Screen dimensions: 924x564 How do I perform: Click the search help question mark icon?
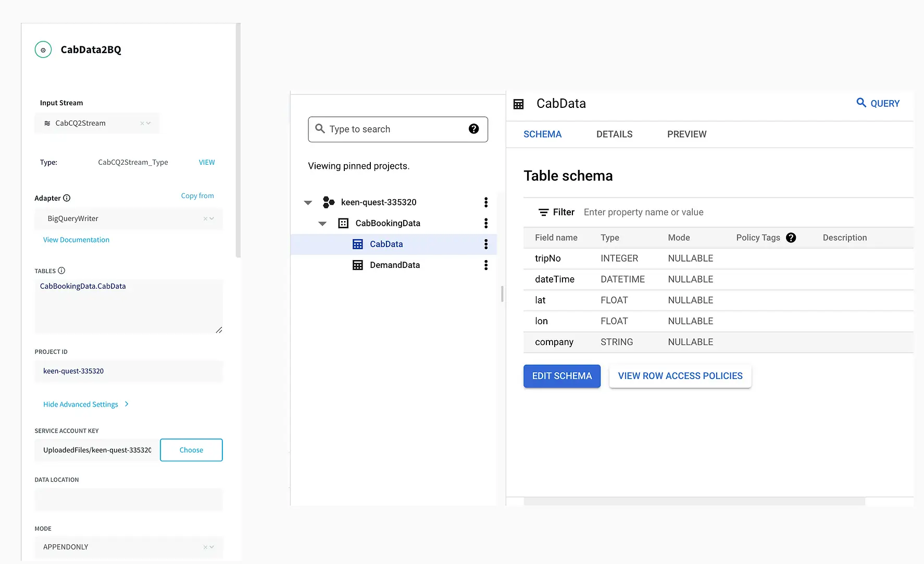(473, 129)
